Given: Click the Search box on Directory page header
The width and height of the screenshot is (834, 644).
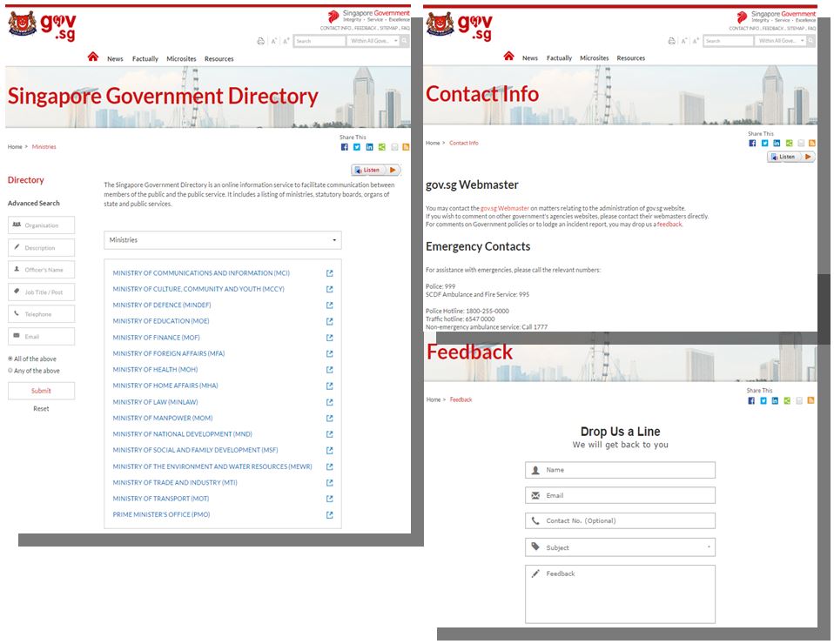Looking at the screenshot, I should point(319,41).
